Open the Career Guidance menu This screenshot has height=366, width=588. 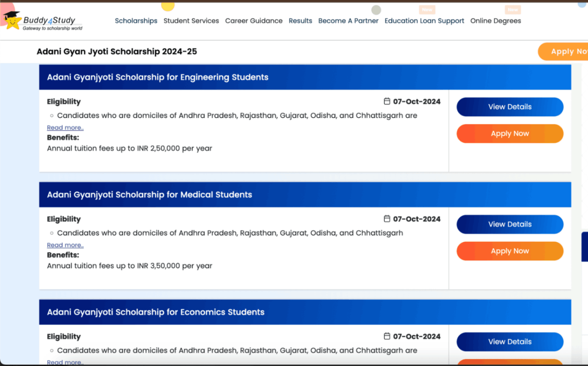(x=254, y=21)
